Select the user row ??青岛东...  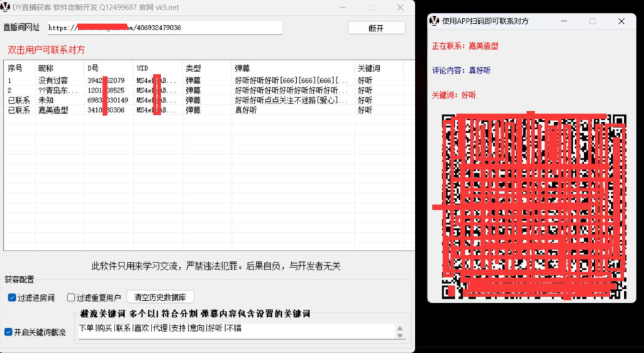pyautogui.click(x=209, y=90)
